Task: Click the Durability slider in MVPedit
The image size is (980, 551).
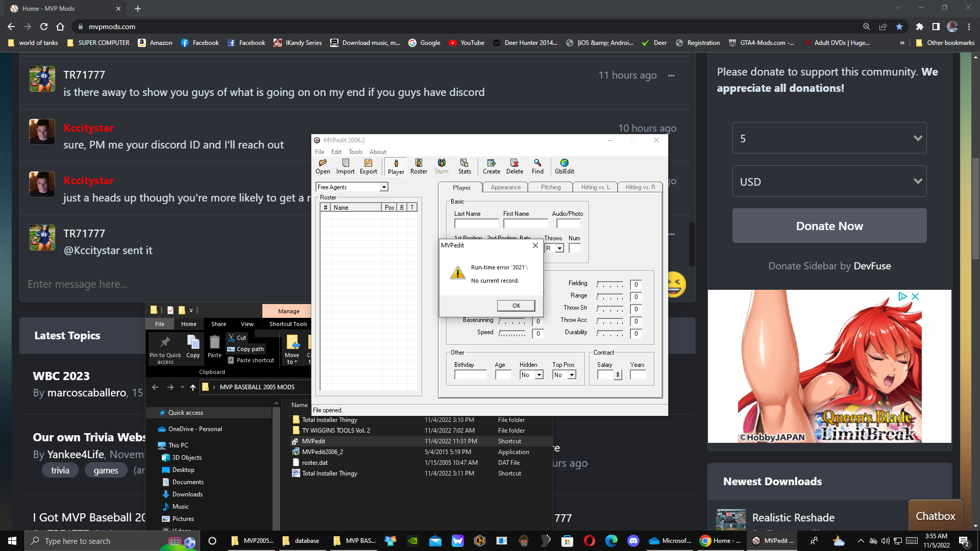Action: coord(610,333)
